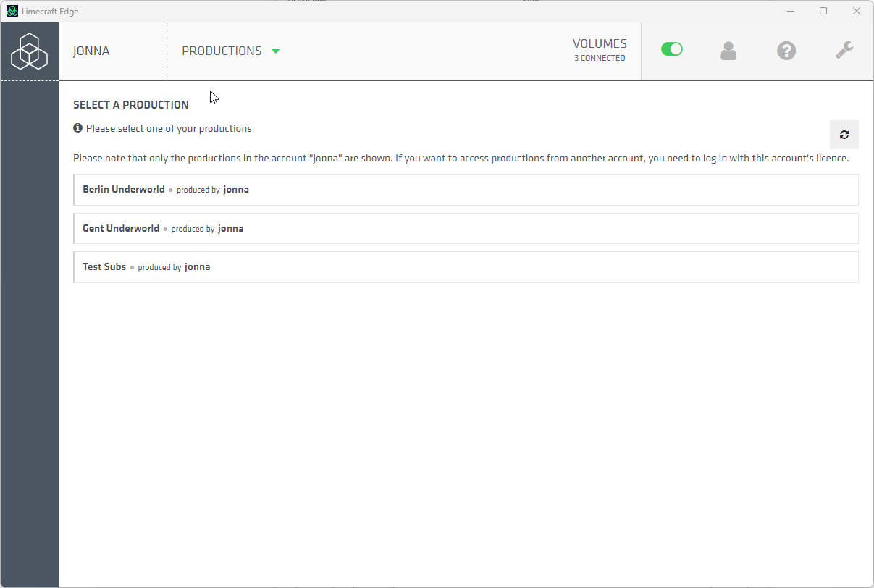This screenshot has width=874, height=588.
Task: Open the help question mark icon
Action: (786, 51)
